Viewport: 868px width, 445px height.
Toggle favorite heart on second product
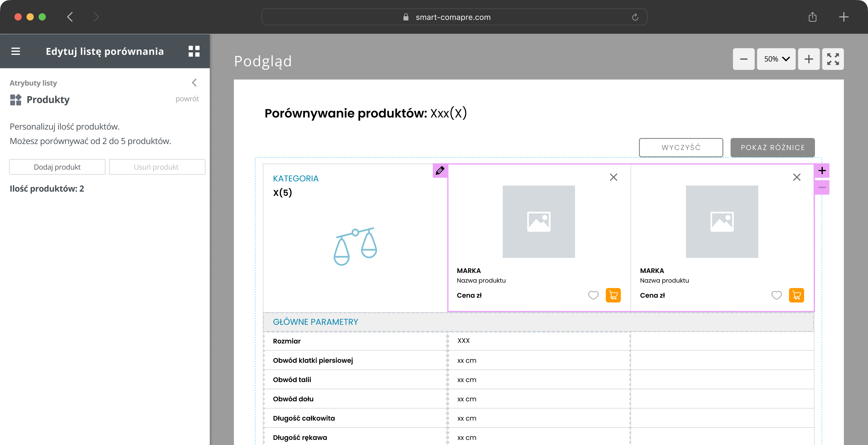[x=776, y=295]
